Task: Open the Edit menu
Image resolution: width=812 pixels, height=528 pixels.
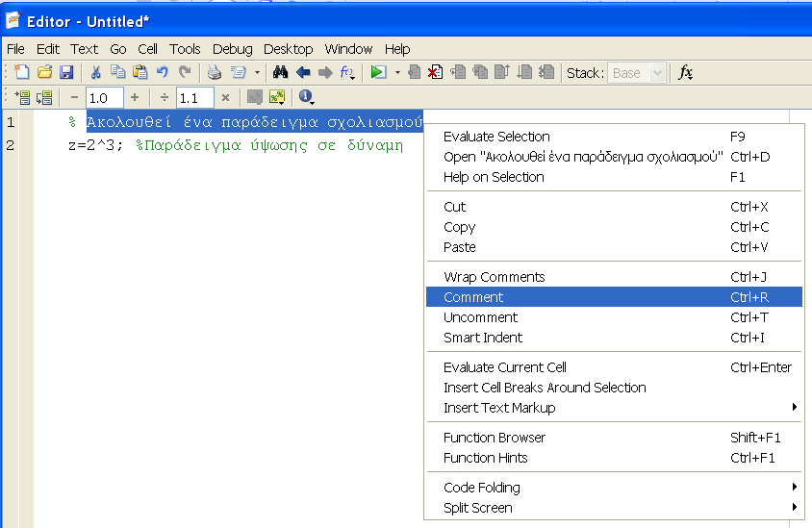Action: pyautogui.click(x=48, y=49)
